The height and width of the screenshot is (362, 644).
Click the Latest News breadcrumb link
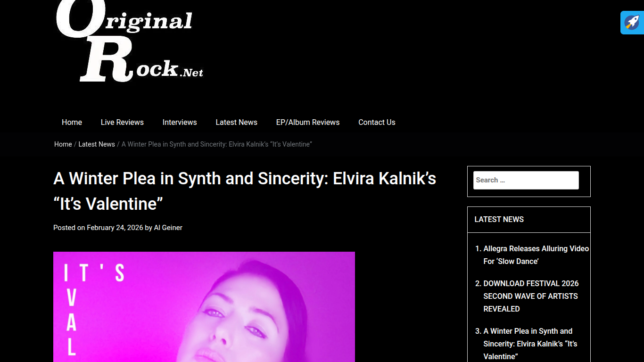(x=97, y=144)
